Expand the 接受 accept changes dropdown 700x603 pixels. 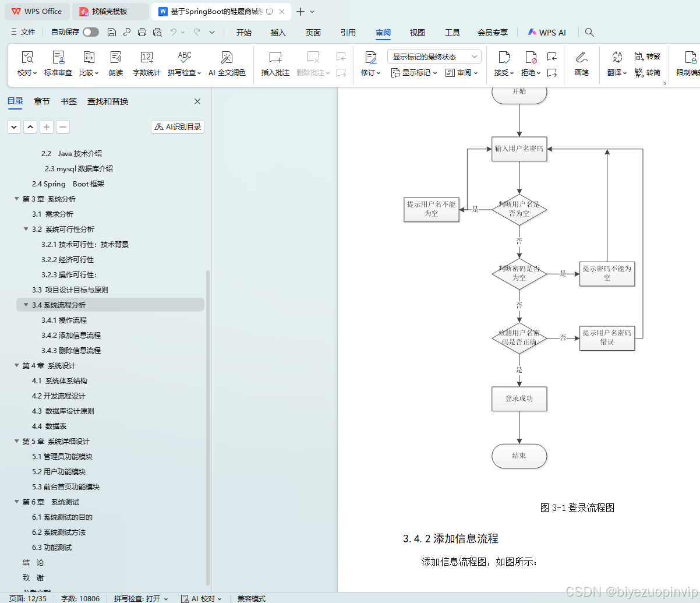511,72
